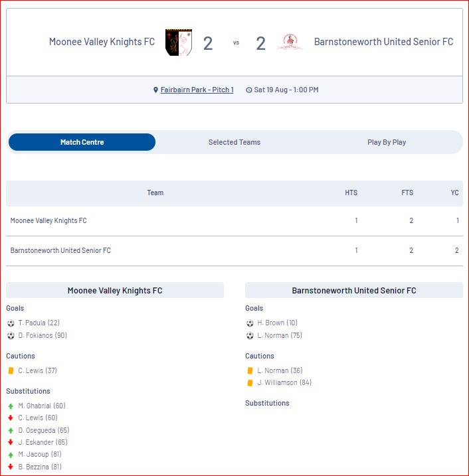Viewport: 469px width, 476px height.
Task: Click player name D. Fokianos (90)
Action: pos(43,335)
